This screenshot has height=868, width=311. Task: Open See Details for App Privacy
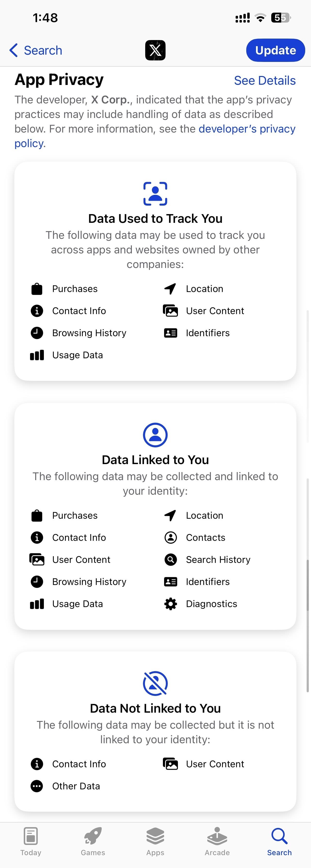pos(265,81)
